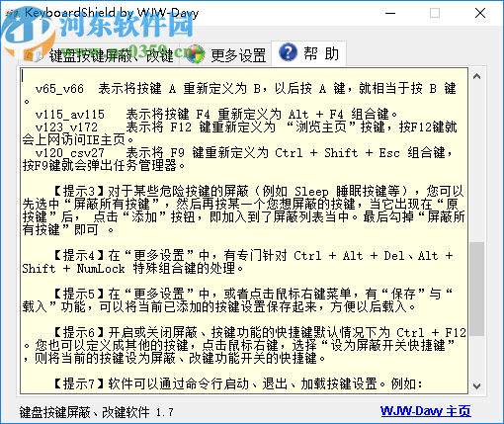Click the status text 键盘按键屏蔽、改键软件 1.7
The image size is (504, 424).
96,412
